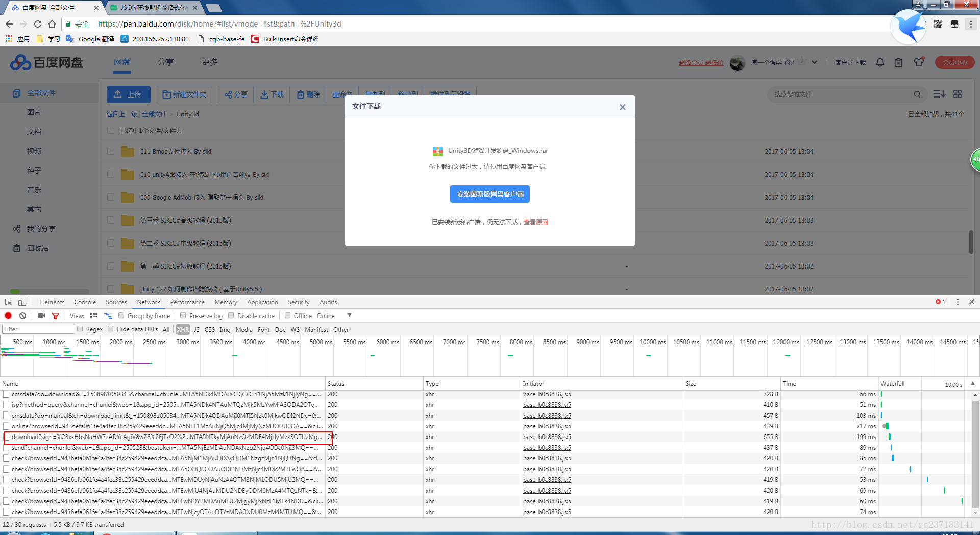980x535 pixels.
Task: Open the Console tab
Action: (85, 302)
